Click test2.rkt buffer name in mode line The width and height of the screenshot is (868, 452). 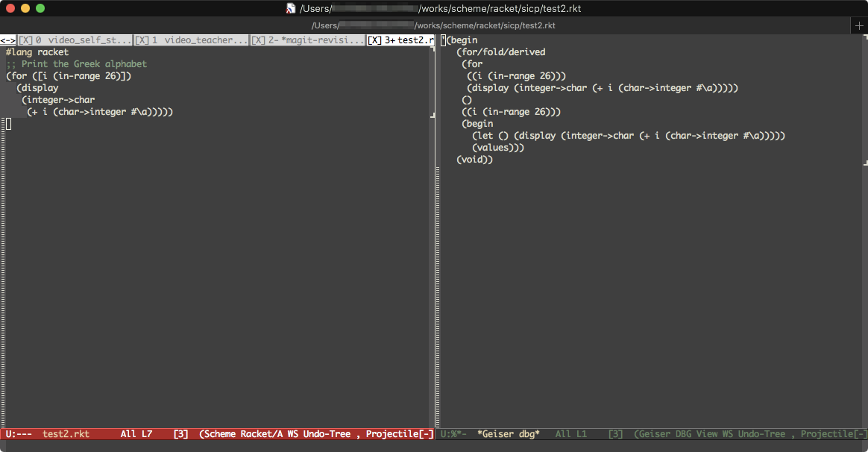coord(66,434)
